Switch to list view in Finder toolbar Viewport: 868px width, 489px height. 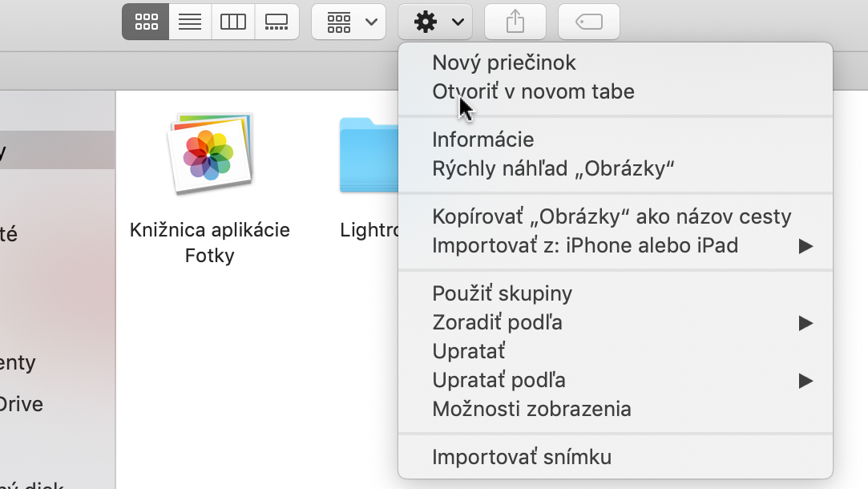click(x=190, y=22)
